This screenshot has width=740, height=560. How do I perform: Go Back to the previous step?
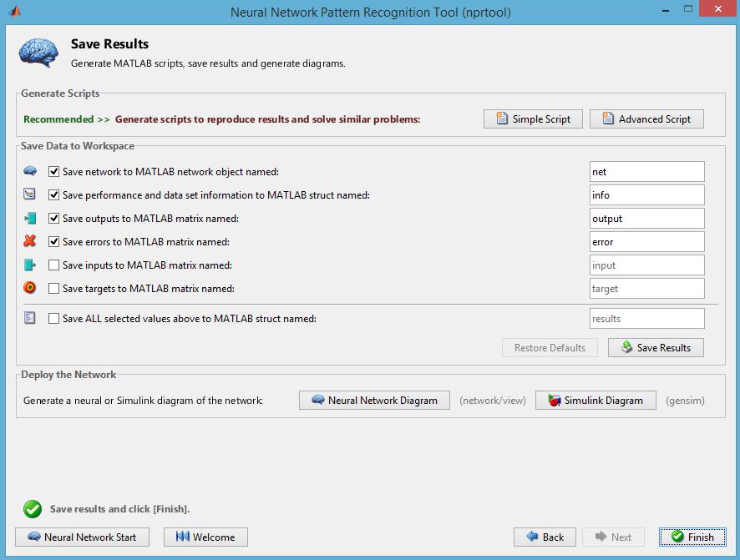pos(545,537)
